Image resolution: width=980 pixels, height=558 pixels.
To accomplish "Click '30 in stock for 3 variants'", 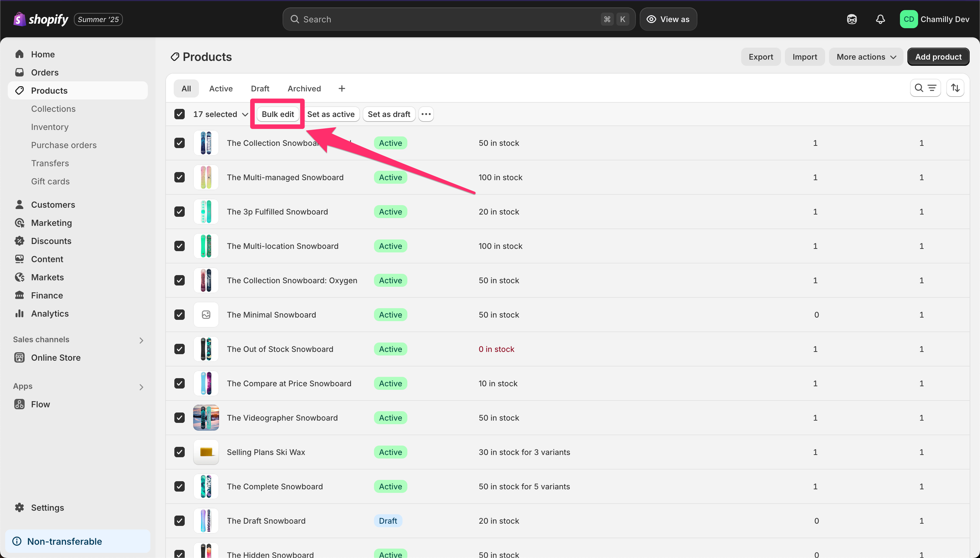I will (524, 452).
